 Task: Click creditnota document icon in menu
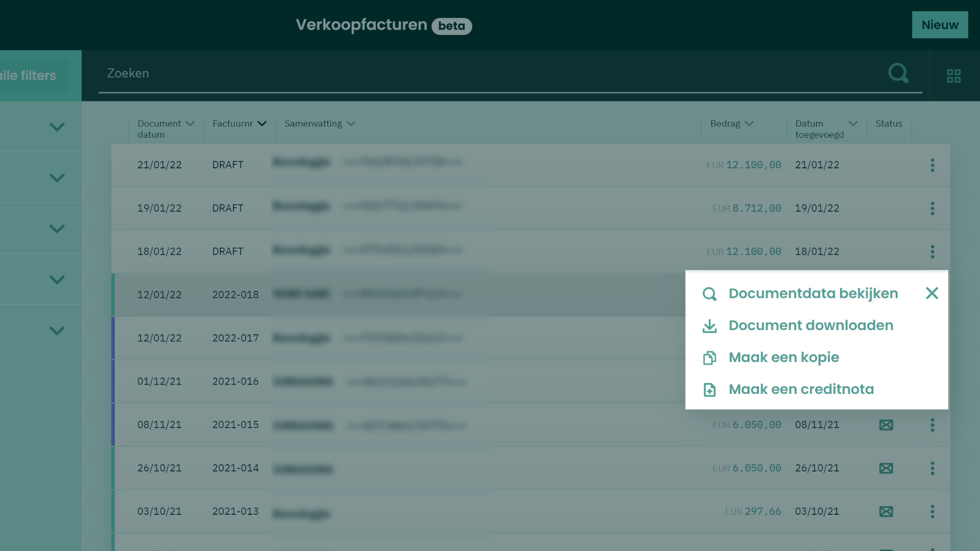click(x=709, y=390)
